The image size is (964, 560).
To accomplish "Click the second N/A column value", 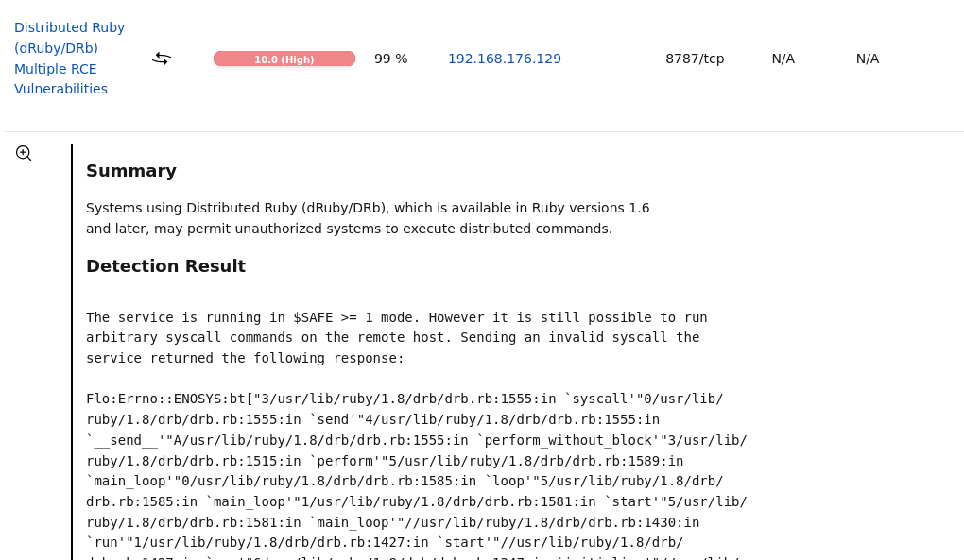I will tap(867, 59).
